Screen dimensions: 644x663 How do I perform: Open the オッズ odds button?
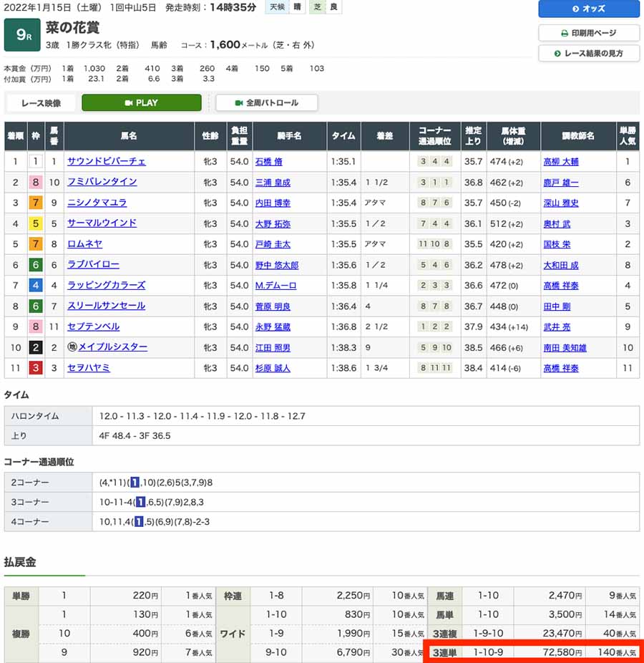coord(589,9)
